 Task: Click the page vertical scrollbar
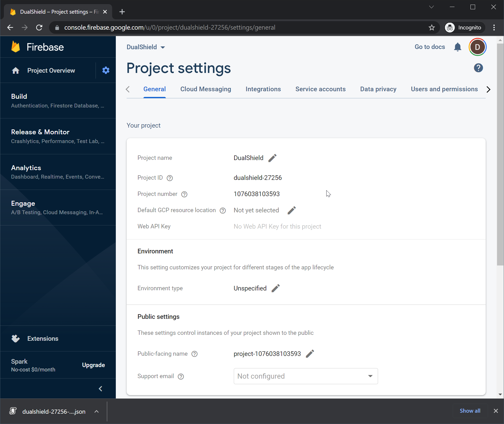tap(500, 155)
